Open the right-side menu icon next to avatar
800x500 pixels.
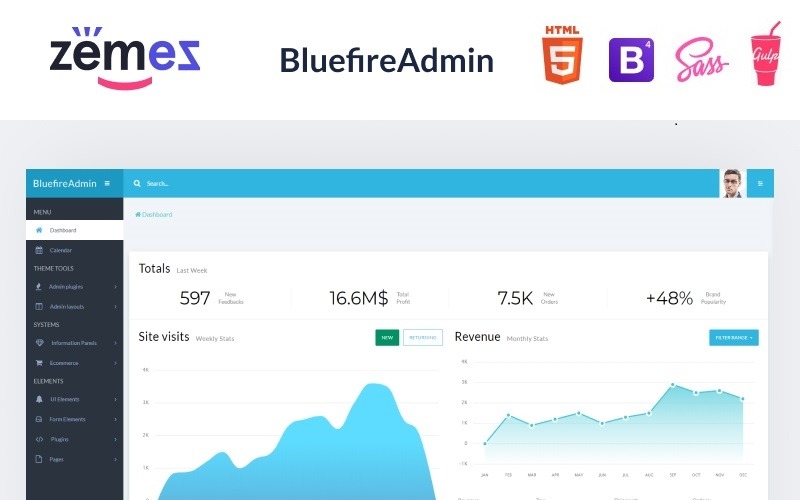760,184
